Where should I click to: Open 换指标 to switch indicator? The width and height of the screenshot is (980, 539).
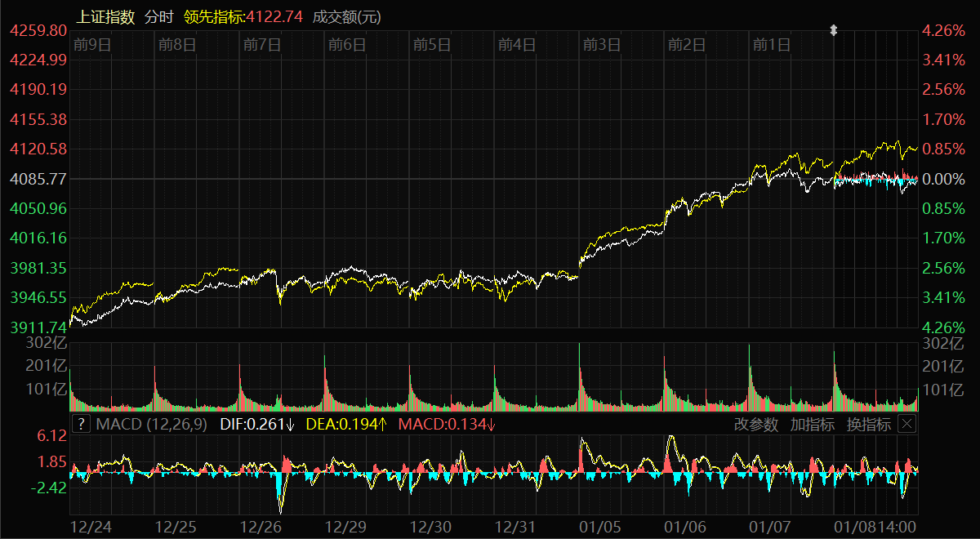point(868,424)
